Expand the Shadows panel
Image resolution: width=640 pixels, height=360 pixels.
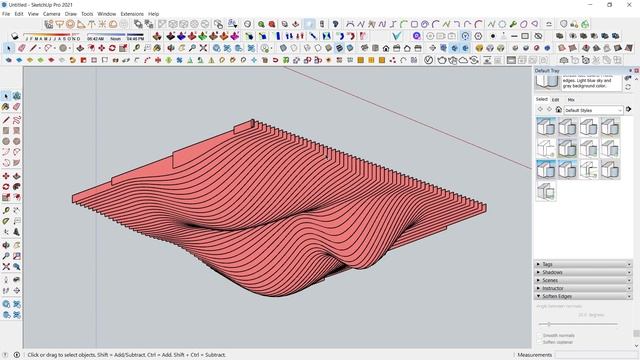coord(583,272)
